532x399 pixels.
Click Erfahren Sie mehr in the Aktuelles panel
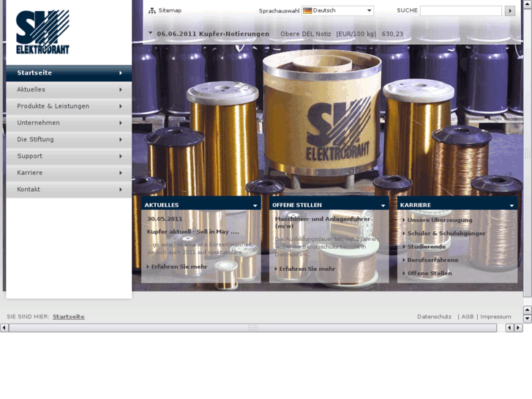(x=179, y=267)
